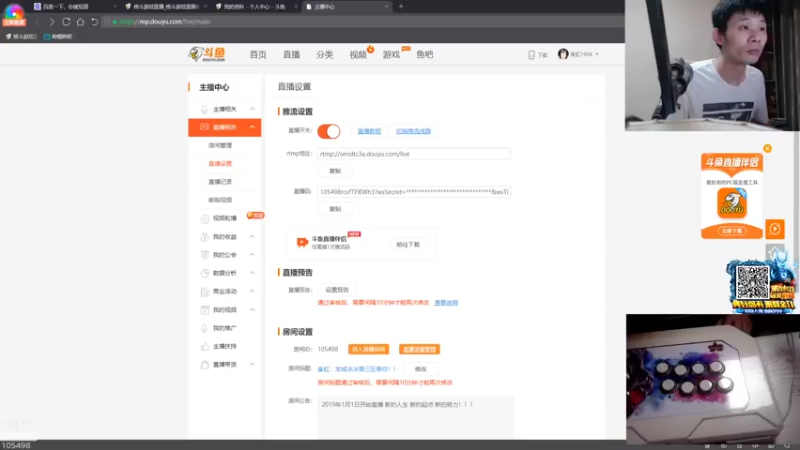Click the orange 进入直播间 button
The height and width of the screenshot is (450, 800).
tap(368, 349)
